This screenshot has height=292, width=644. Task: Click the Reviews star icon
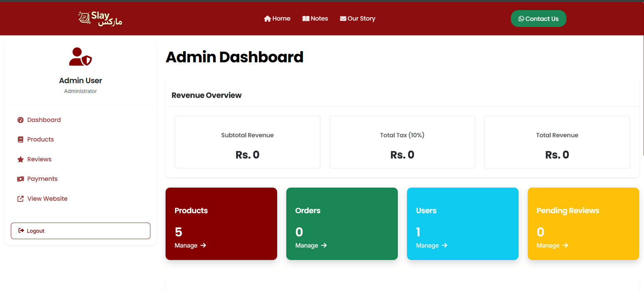[x=21, y=159]
